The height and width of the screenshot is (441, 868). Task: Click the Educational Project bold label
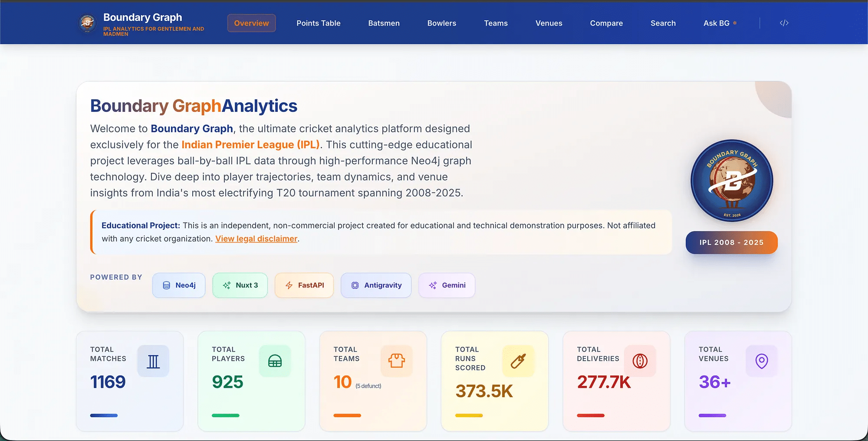(141, 225)
